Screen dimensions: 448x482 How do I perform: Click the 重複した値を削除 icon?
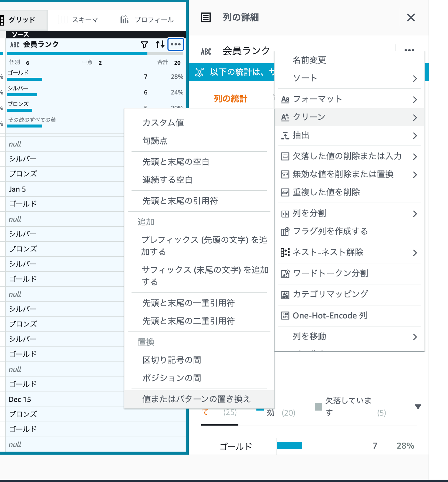click(x=285, y=192)
